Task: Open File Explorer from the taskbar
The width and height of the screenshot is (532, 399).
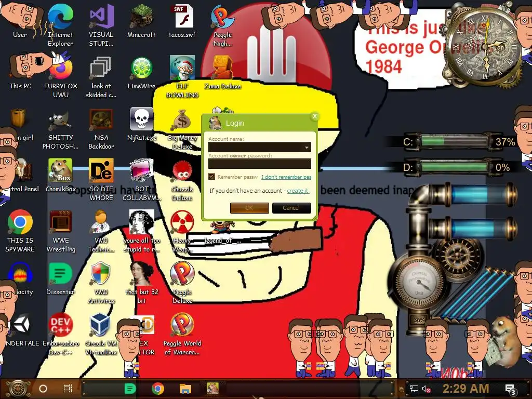Action: [x=185, y=389]
